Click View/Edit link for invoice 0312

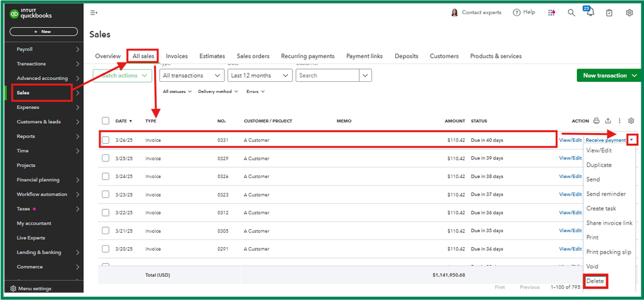click(571, 212)
